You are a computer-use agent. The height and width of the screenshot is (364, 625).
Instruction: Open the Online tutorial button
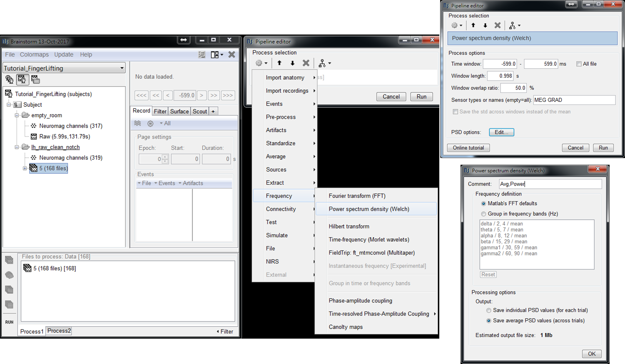(x=468, y=148)
